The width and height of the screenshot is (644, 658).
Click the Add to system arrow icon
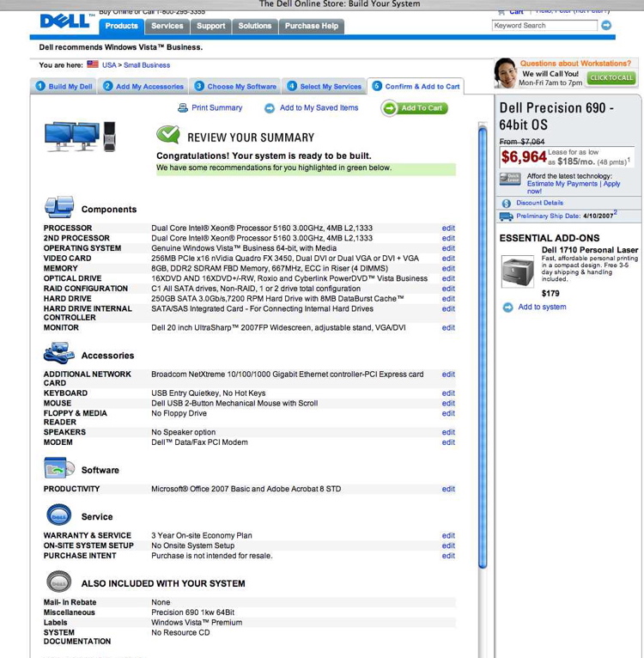click(x=507, y=308)
